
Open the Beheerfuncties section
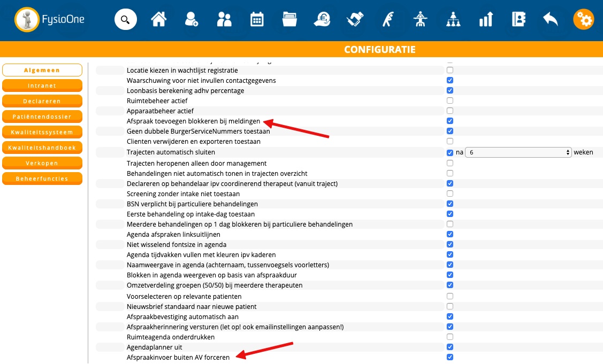tap(42, 179)
